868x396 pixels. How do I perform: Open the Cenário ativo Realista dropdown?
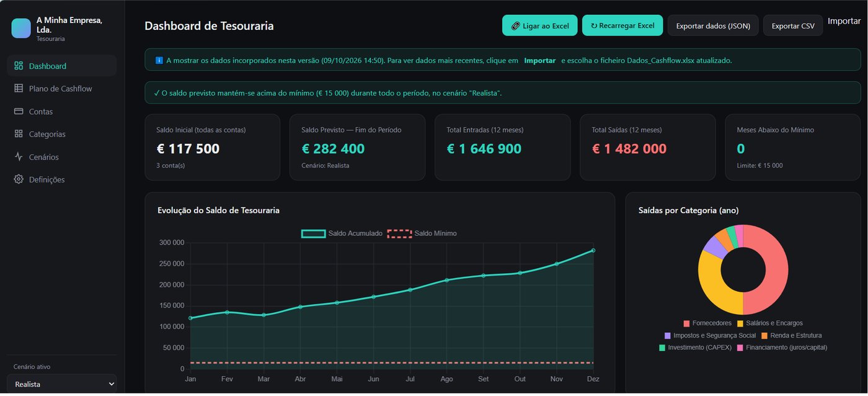(62, 384)
